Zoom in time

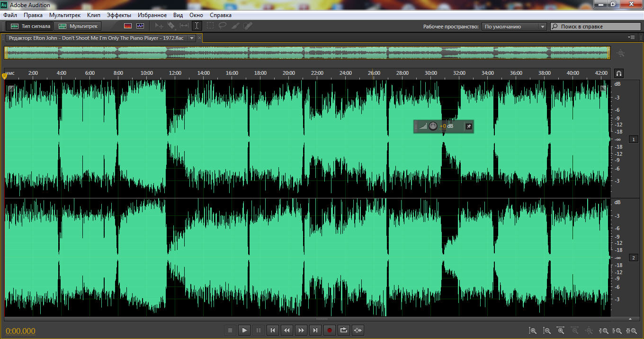(x=561, y=330)
